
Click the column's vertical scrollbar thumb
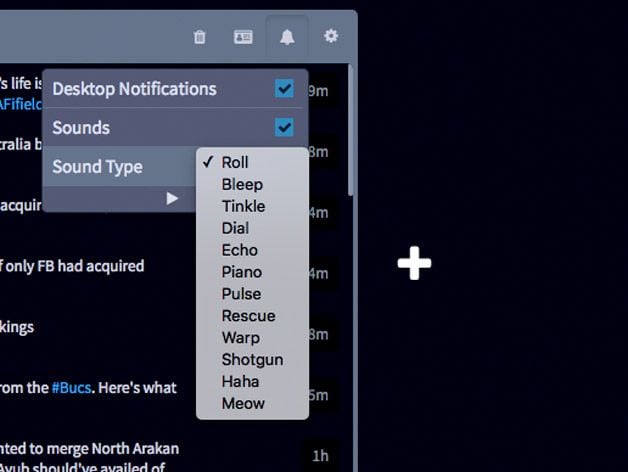(351, 130)
